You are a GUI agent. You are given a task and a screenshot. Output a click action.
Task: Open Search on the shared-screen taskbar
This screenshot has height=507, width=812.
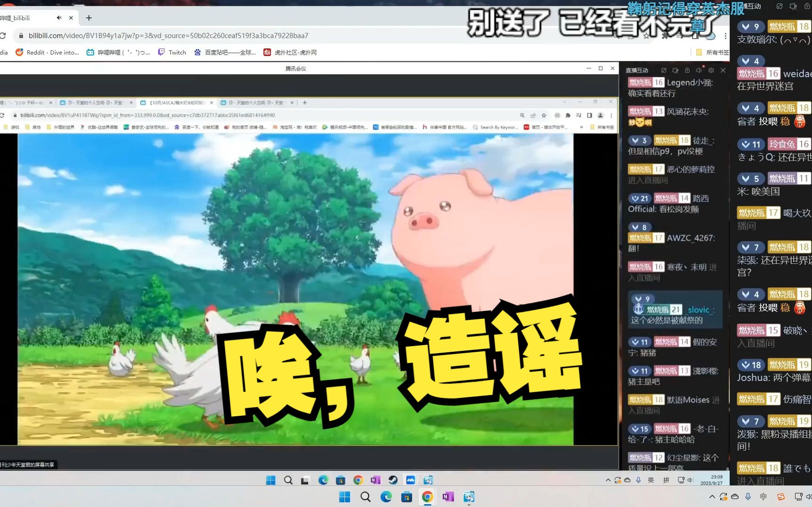288,480
